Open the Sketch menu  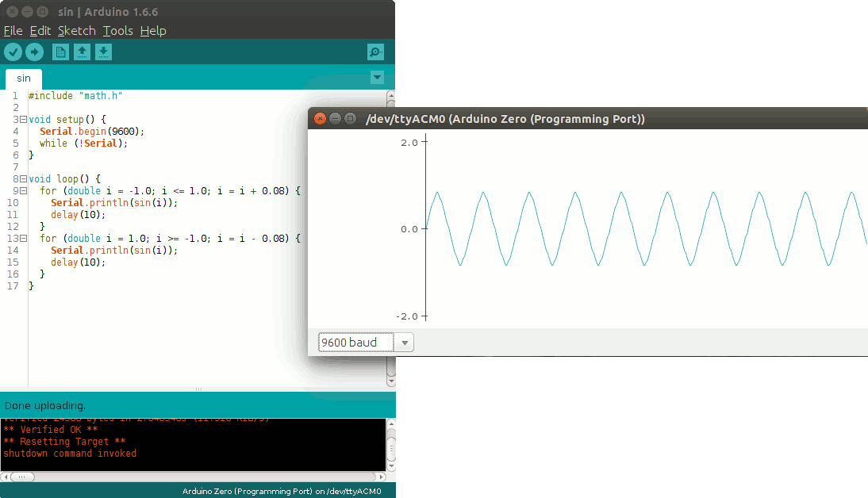tap(77, 31)
